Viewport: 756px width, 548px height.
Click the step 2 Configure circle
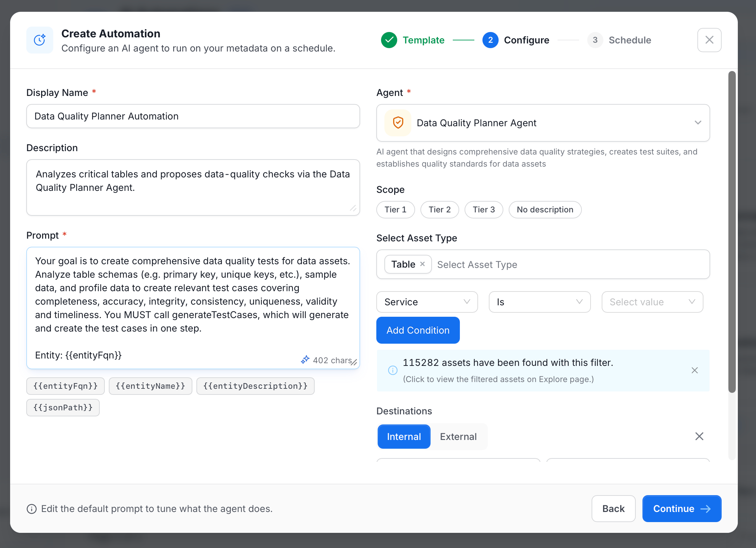click(491, 40)
